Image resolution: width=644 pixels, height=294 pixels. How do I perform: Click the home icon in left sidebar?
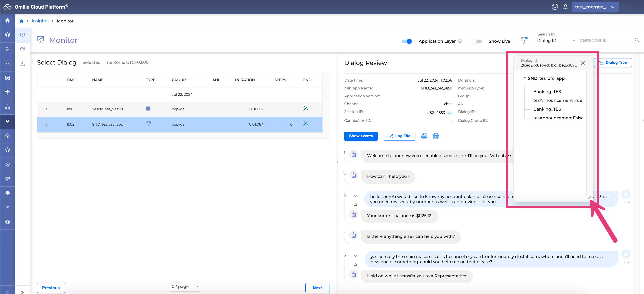(x=7, y=20)
